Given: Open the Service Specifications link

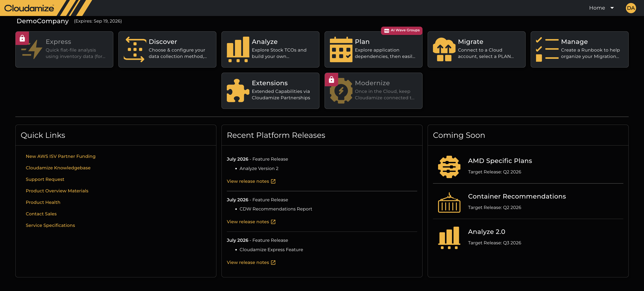Looking at the screenshot, I should click(x=50, y=226).
